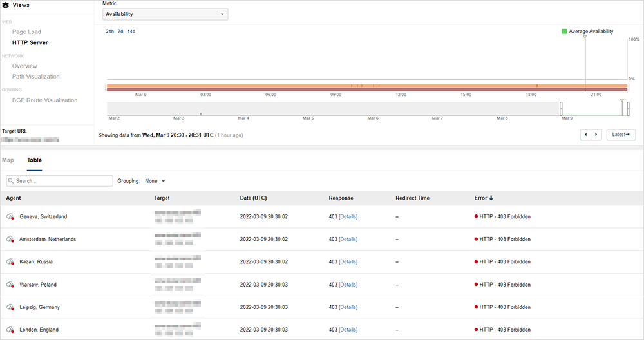644x340 pixels.
Task: Switch to the Map tab
Action: coord(8,160)
